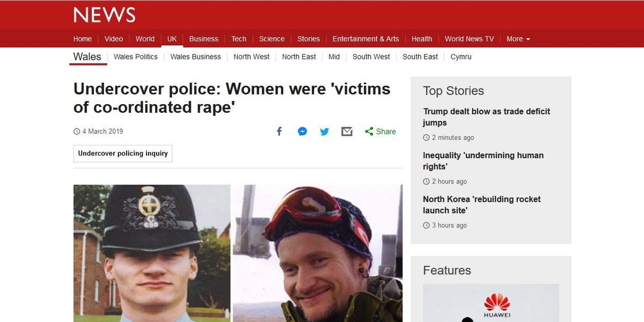This screenshot has width=644, height=322.
Task: Open the UK section tab
Action: click(172, 39)
